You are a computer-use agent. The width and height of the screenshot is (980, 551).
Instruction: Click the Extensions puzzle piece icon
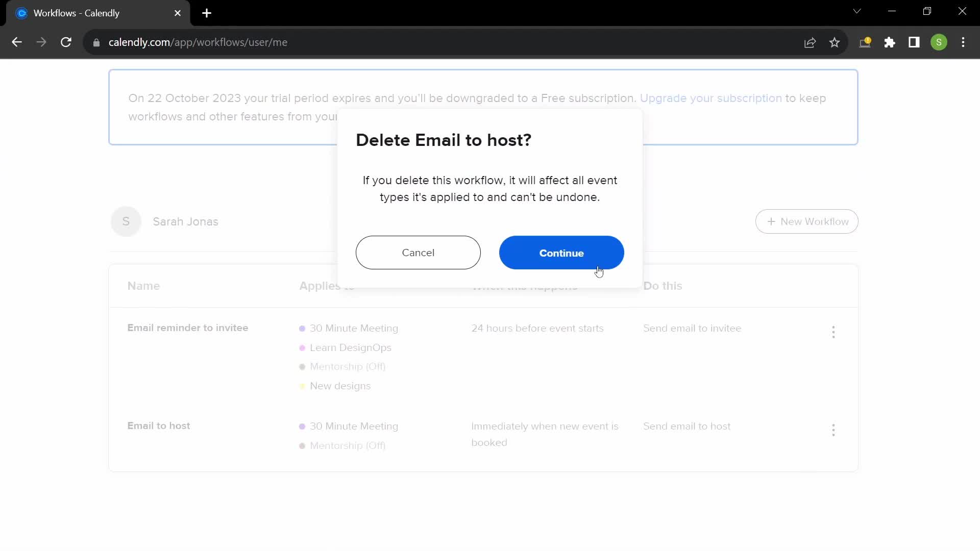pos(891,42)
